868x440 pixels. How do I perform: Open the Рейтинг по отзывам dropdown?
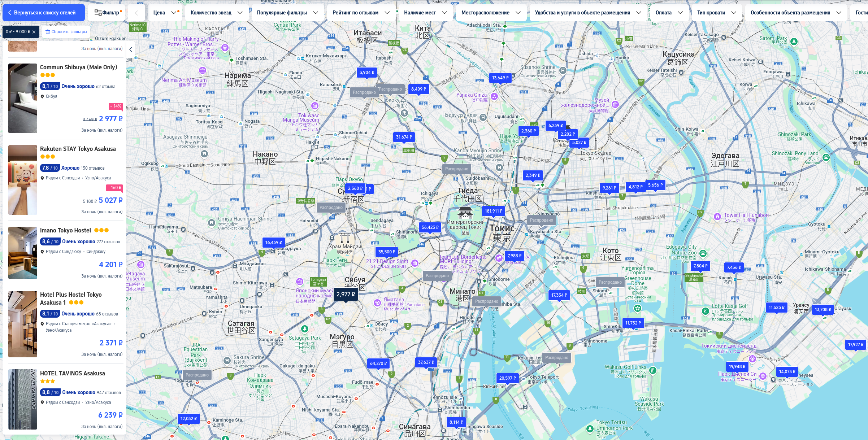[360, 13]
